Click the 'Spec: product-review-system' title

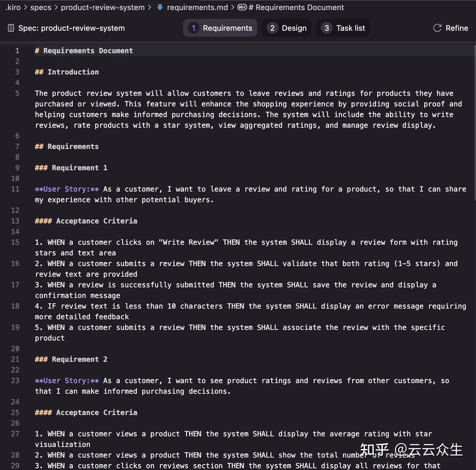[71, 28]
